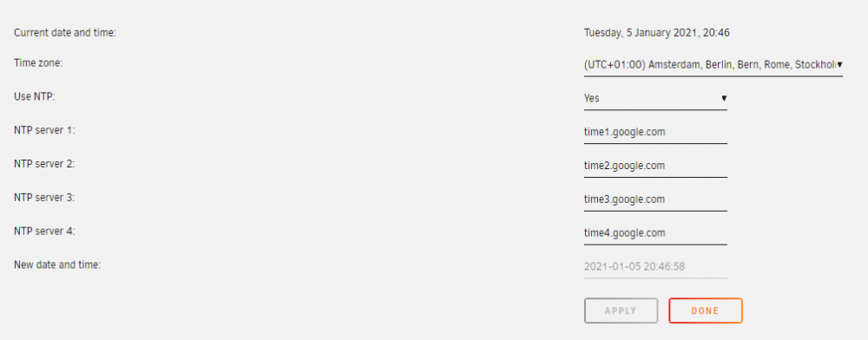This screenshot has height=340, width=868.
Task: Click the NTP server 1 field
Action: [655, 133]
